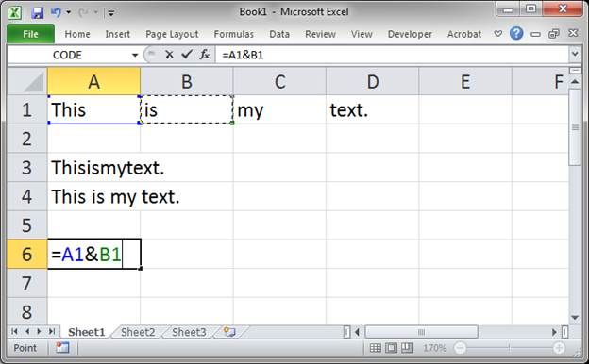Open Excel Help question mark icon
The image size is (589, 364).
click(516, 33)
